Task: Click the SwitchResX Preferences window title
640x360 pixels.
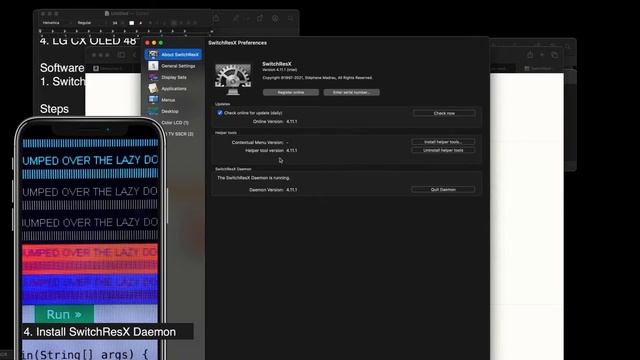Action: click(x=238, y=43)
